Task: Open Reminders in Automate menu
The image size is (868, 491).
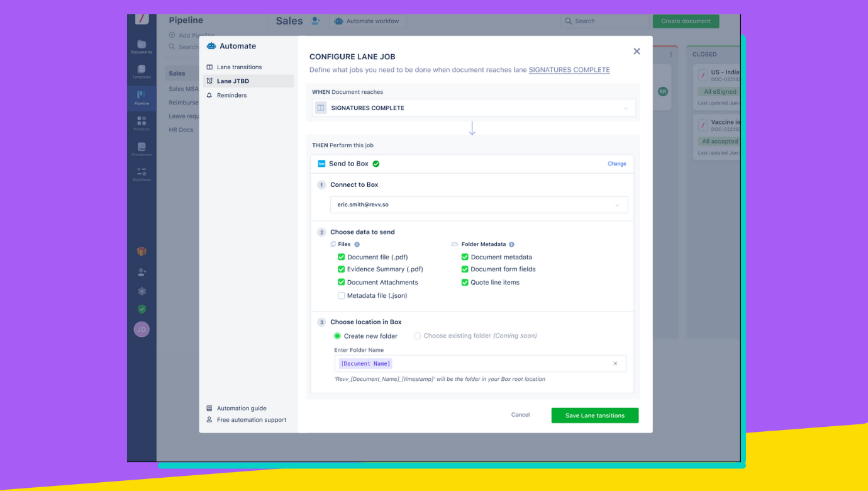Action: point(231,95)
